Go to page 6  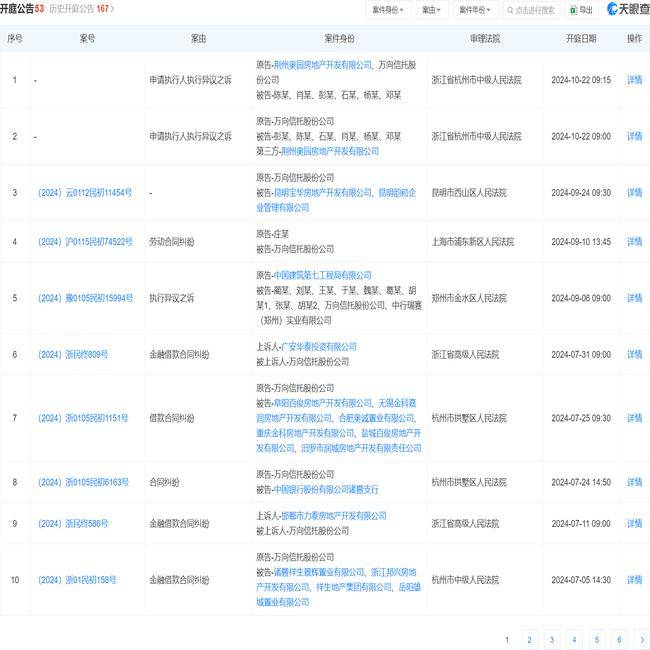pyautogui.click(x=619, y=640)
